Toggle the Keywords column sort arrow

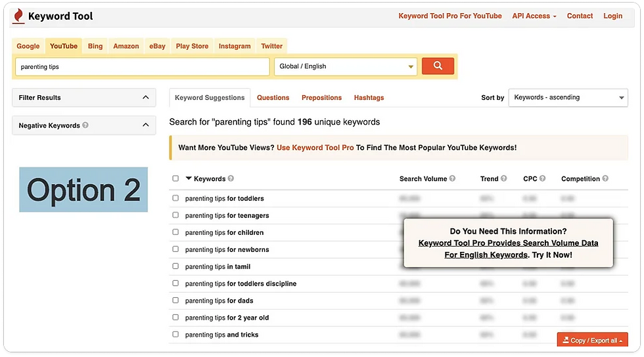coord(189,178)
